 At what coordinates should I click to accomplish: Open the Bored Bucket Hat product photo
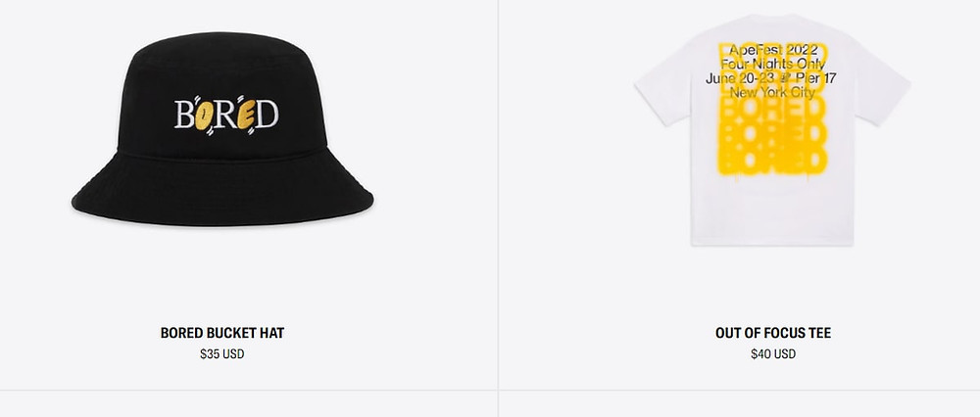pos(222,129)
